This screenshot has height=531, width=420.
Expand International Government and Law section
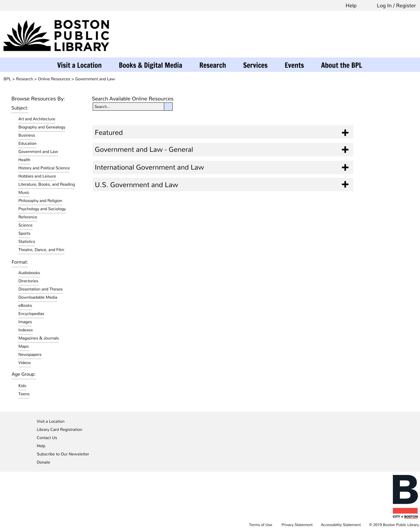point(223,167)
